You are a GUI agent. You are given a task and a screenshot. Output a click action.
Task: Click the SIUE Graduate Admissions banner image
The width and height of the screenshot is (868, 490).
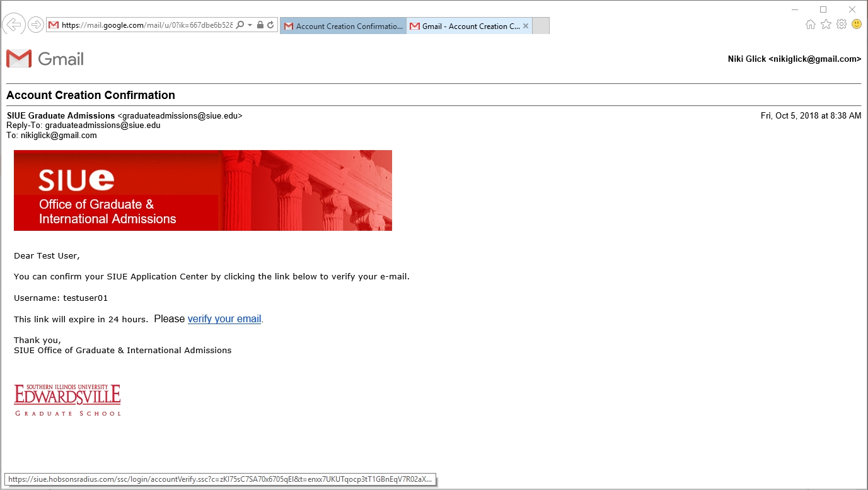(202, 190)
